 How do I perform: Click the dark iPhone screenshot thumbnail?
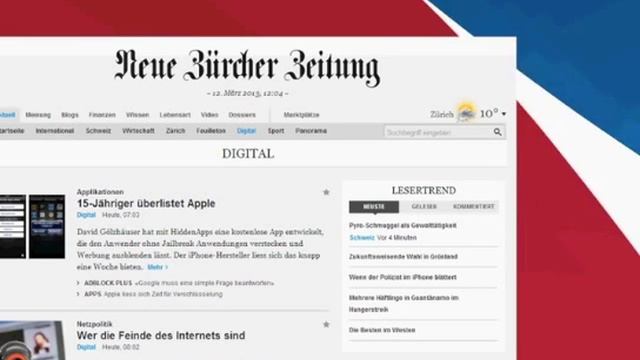(x=47, y=227)
